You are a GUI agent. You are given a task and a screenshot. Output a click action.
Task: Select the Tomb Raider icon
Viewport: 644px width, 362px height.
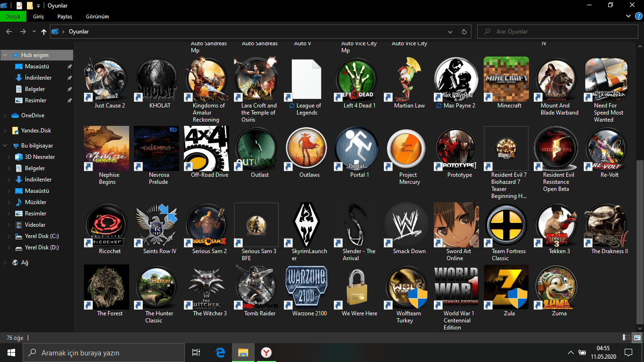click(256, 287)
